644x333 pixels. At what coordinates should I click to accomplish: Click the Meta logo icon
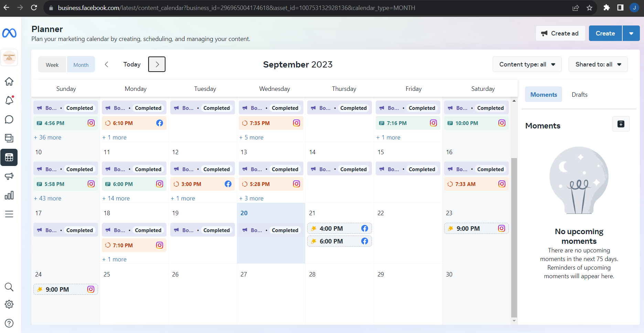click(9, 33)
